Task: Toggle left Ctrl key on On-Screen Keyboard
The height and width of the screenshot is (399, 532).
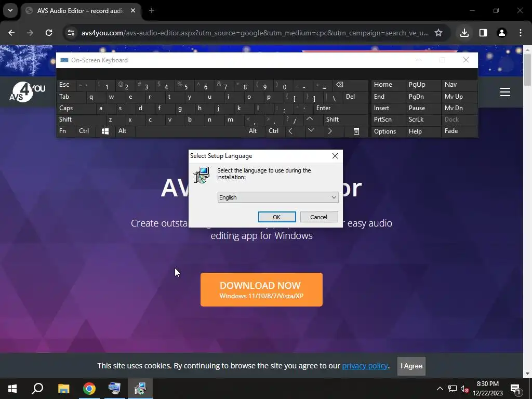Action: click(x=86, y=131)
